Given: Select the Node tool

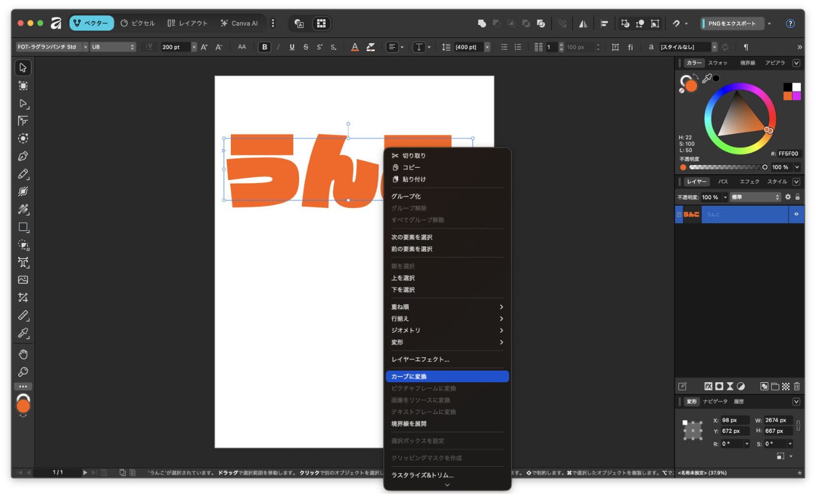Looking at the screenshot, I should (x=23, y=103).
